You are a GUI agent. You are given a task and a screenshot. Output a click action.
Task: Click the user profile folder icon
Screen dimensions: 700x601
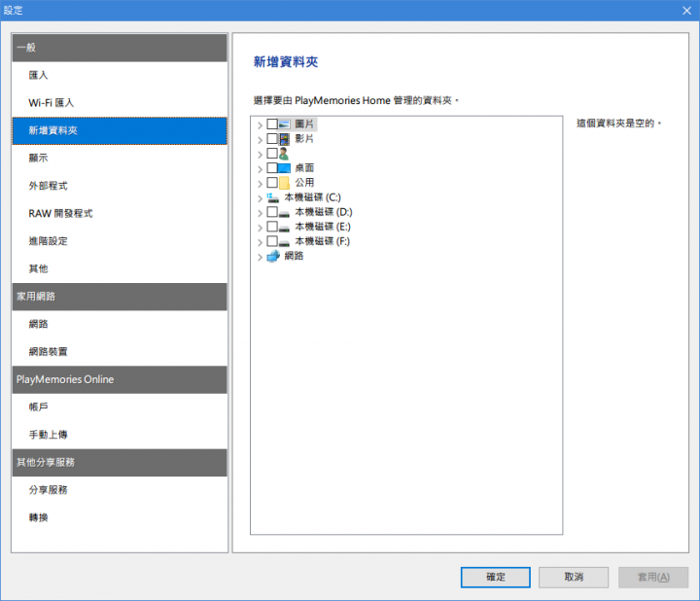(x=284, y=154)
